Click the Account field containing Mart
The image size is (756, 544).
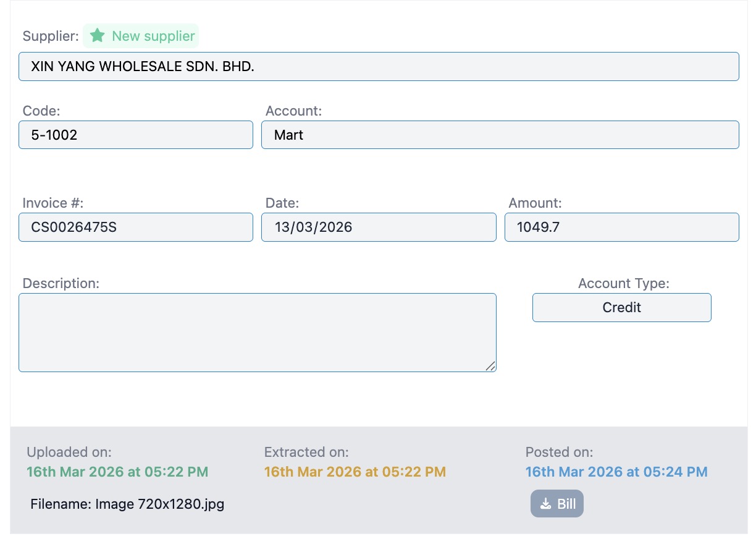501,134
